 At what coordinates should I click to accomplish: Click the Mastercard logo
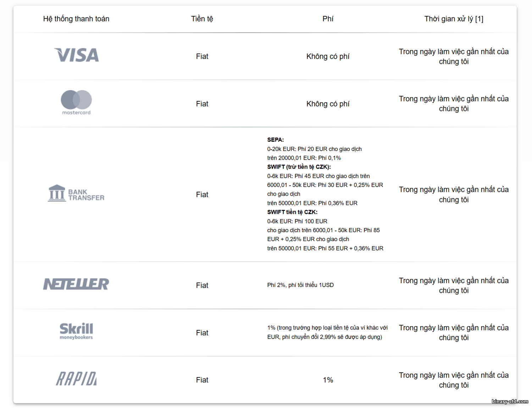tap(76, 102)
